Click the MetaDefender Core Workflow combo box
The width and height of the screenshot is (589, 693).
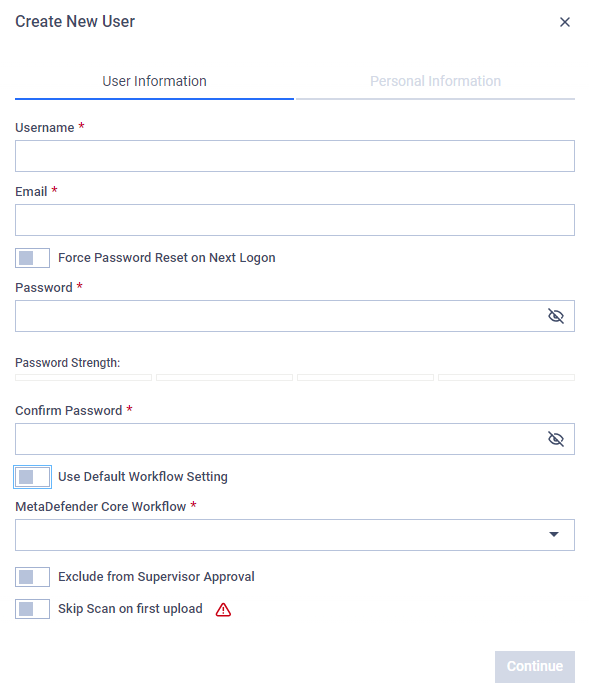pos(295,535)
